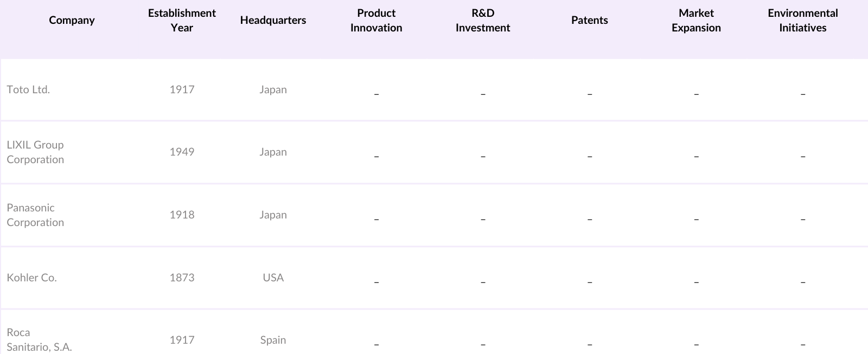Select the Establishment Year column header
Viewport: 868px width, 354px height.
coord(182,20)
